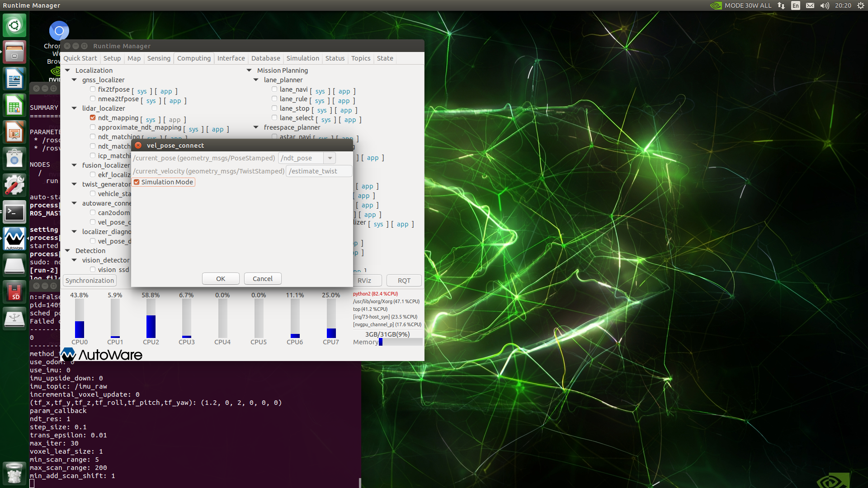Collapse the lidar_localizer node
The height and width of the screenshot is (488, 868).
click(x=74, y=108)
